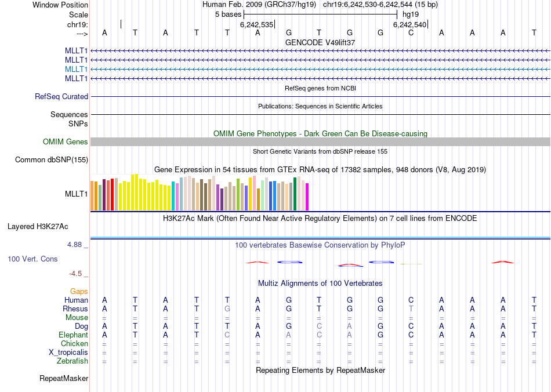The height and width of the screenshot is (392, 551).
Task: Open 100 vertebrates Basewise Conservation by PhyloP title
Action: 320,245
